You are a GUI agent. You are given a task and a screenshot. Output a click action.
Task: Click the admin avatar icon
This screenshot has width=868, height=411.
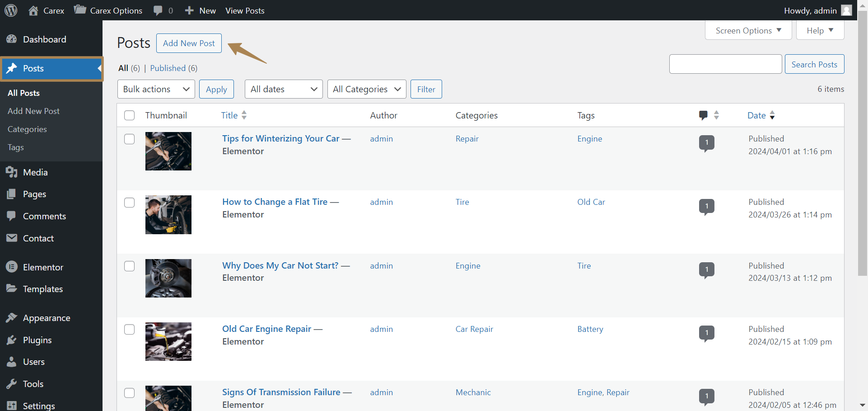coord(847,10)
